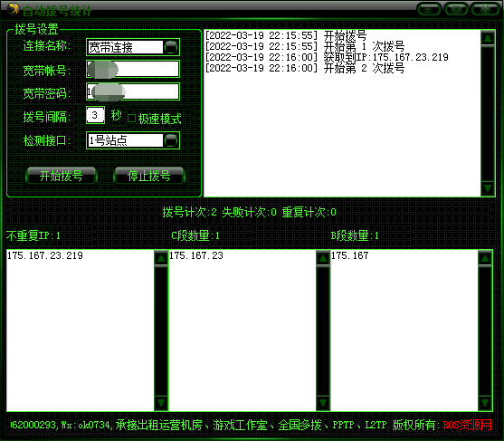
Task: Select the 1号站点 combo box field
Action: (x=133, y=140)
